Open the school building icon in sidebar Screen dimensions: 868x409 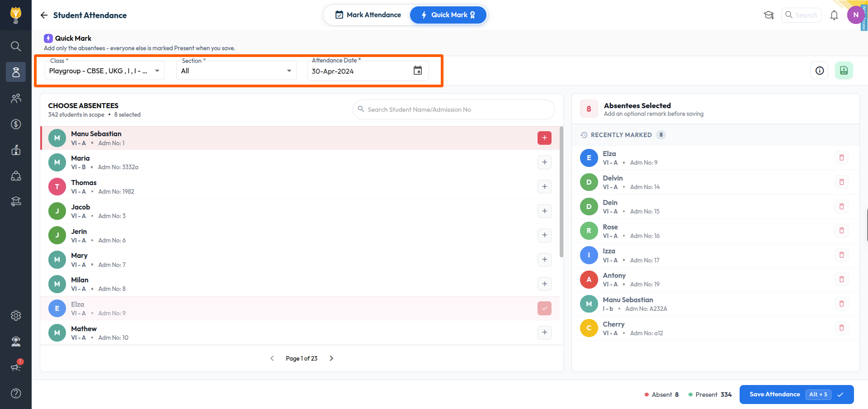(x=16, y=150)
